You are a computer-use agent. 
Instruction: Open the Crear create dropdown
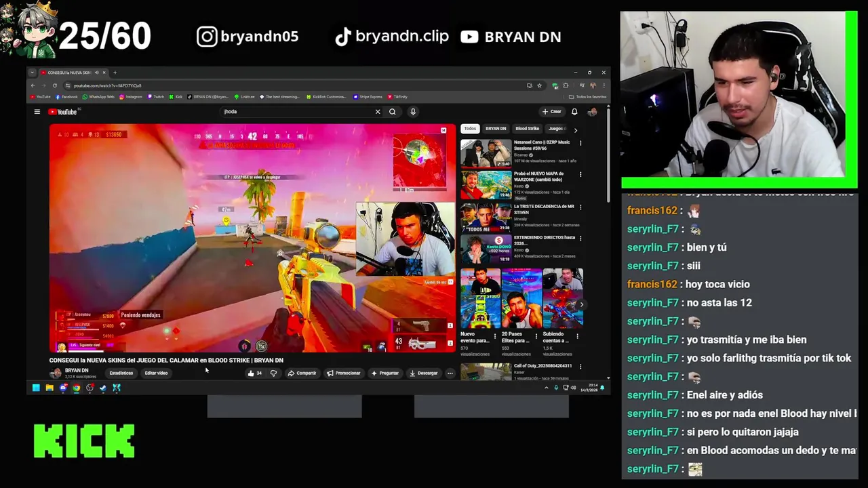(x=552, y=112)
